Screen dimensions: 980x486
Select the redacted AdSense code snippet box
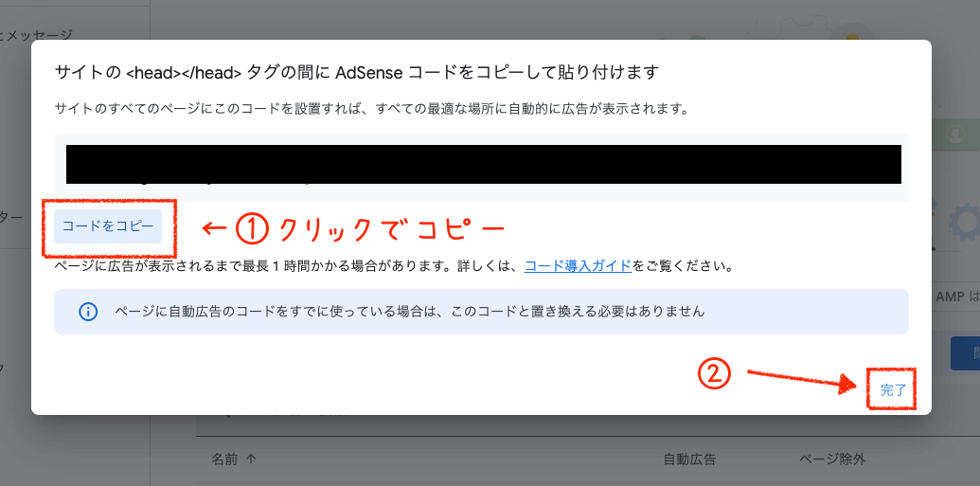pos(483,165)
